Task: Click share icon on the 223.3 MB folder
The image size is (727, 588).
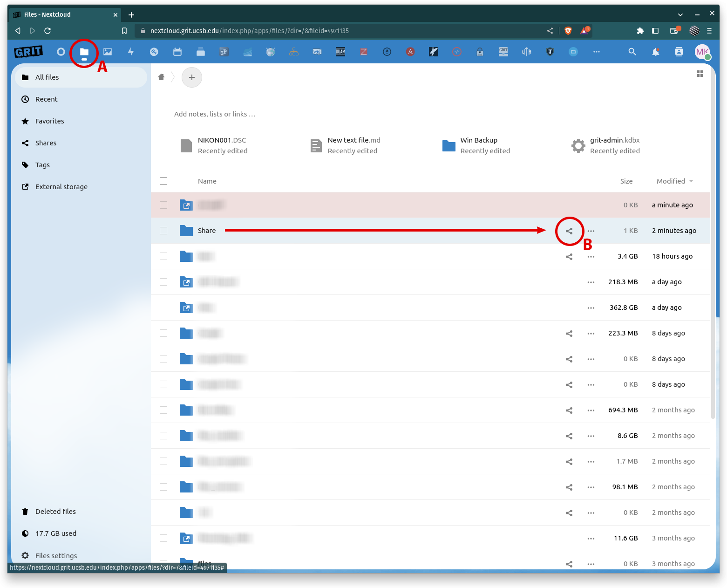Action: click(569, 334)
